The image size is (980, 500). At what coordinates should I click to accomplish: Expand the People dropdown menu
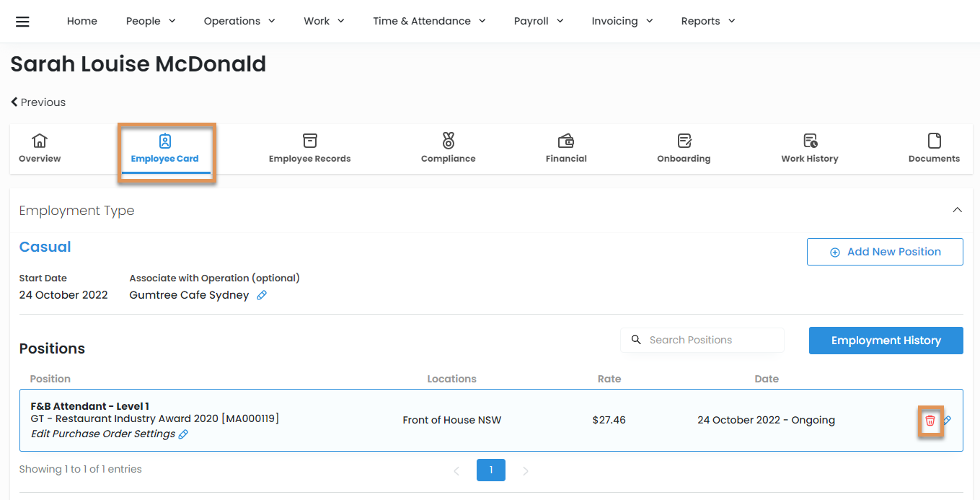[x=151, y=21]
